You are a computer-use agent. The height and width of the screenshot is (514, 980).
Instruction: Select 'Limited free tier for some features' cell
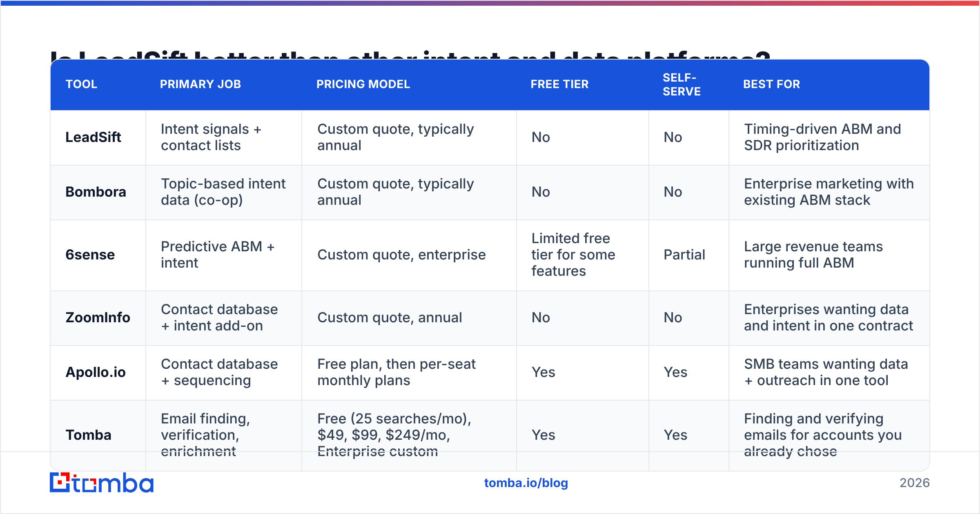coord(583,255)
